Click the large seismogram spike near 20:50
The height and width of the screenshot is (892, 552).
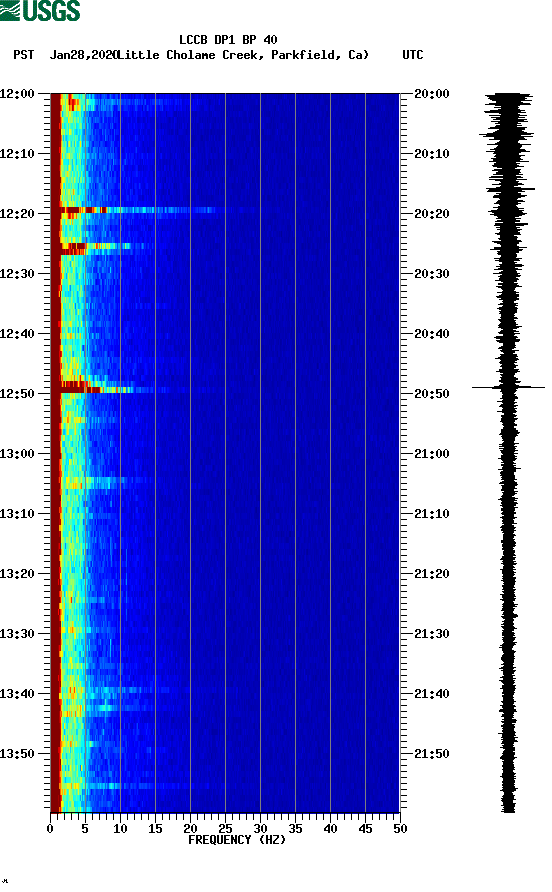click(x=508, y=387)
